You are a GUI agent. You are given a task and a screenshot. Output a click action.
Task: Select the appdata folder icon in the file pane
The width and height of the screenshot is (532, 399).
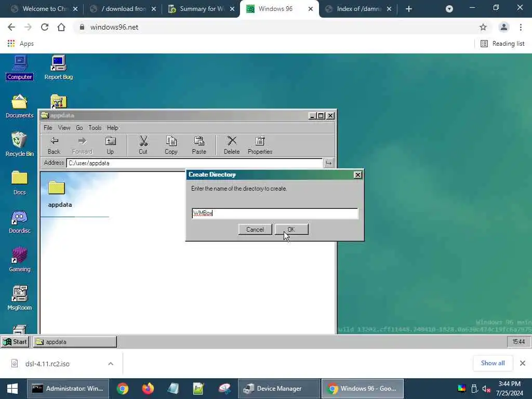pos(57,188)
